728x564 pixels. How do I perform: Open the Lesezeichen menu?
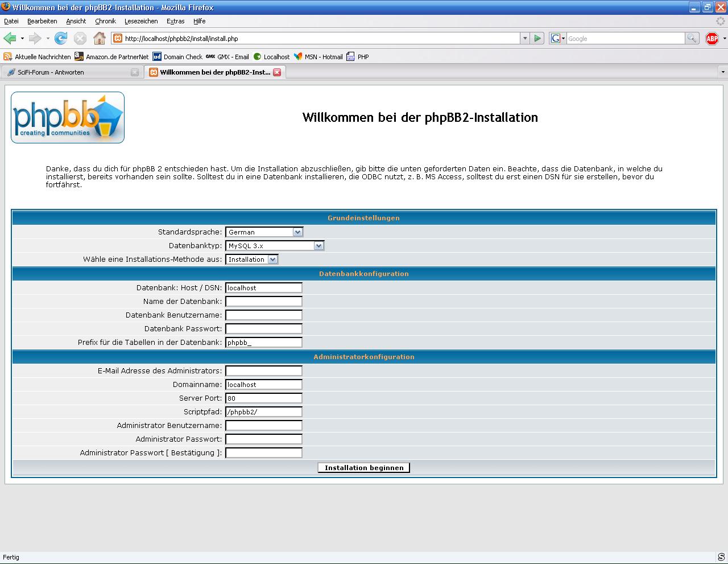click(x=141, y=21)
